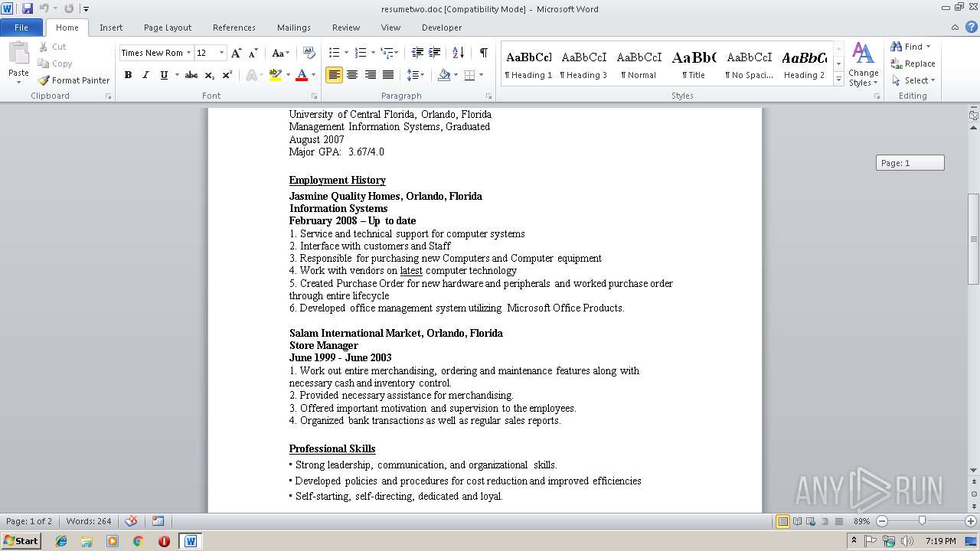Screen dimensions: 980x551
Task: Expand the Styles gallery More arrow
Action: click(x=838, y=80)
